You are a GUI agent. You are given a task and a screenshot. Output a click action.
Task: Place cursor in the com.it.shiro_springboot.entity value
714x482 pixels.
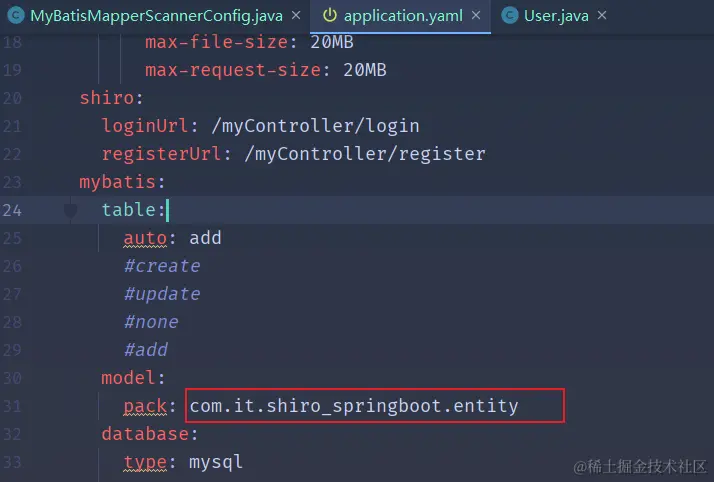click(x=354, y=406)
